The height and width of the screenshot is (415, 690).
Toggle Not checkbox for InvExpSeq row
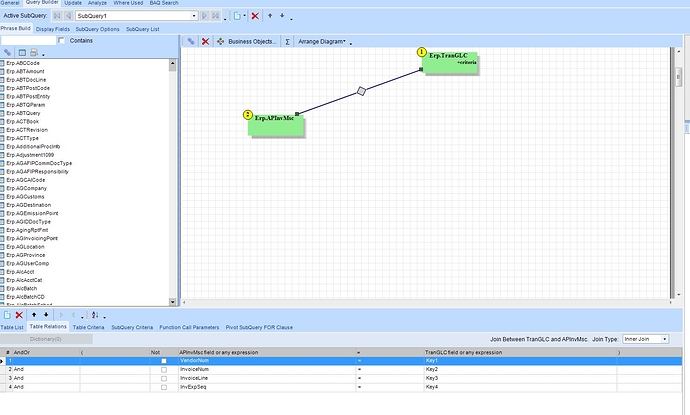point(164,387)
